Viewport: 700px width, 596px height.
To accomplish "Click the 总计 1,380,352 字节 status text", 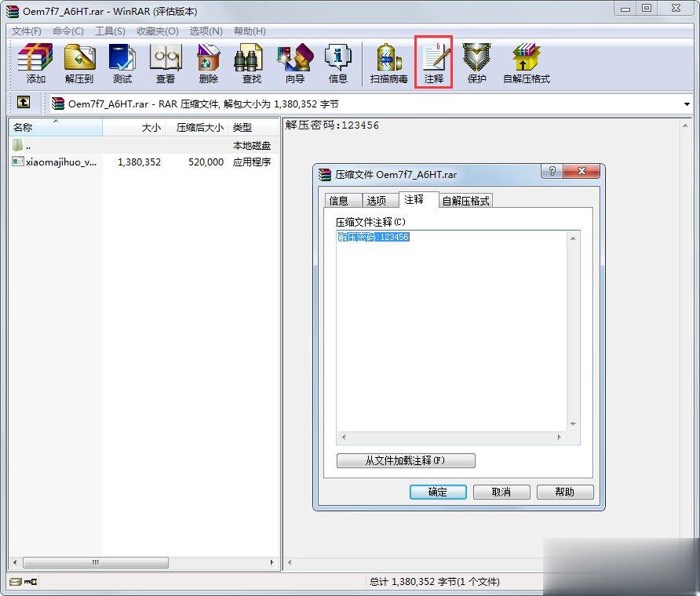I will click(x=435, y=582).
